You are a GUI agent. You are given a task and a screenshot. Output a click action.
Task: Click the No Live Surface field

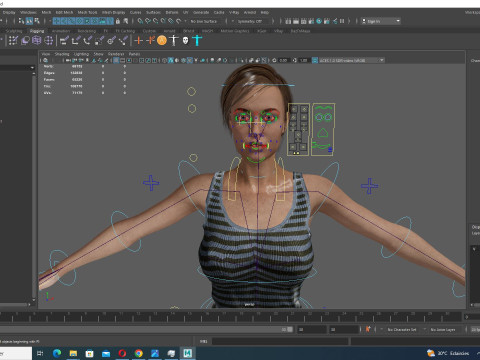pos(204,21)
